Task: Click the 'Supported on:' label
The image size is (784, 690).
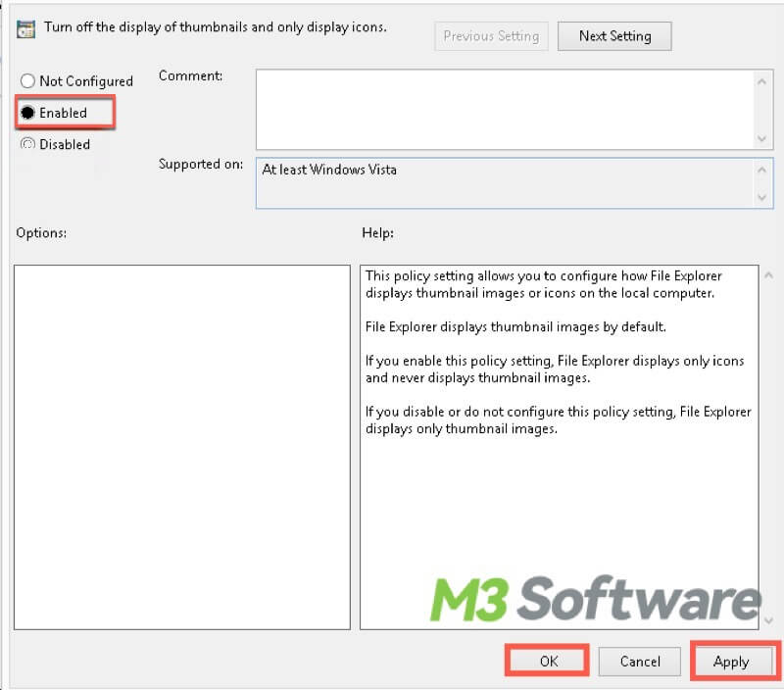Action: (201, 165)
